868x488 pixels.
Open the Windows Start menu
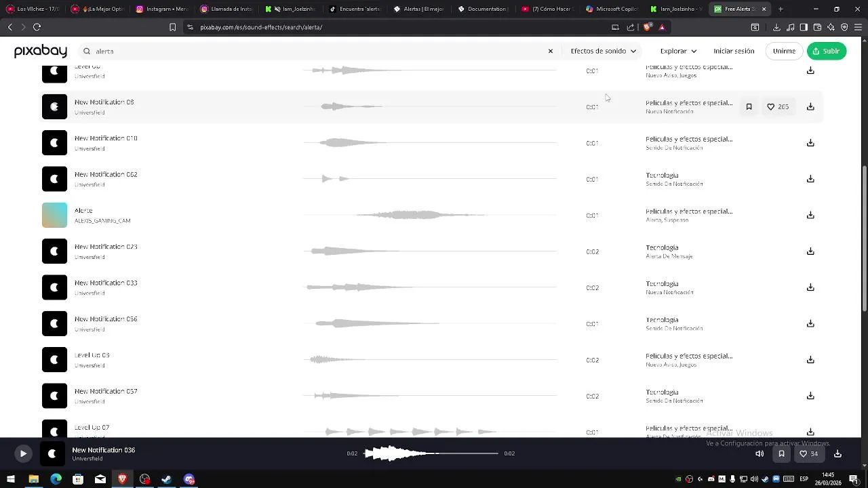click(11, 479)
